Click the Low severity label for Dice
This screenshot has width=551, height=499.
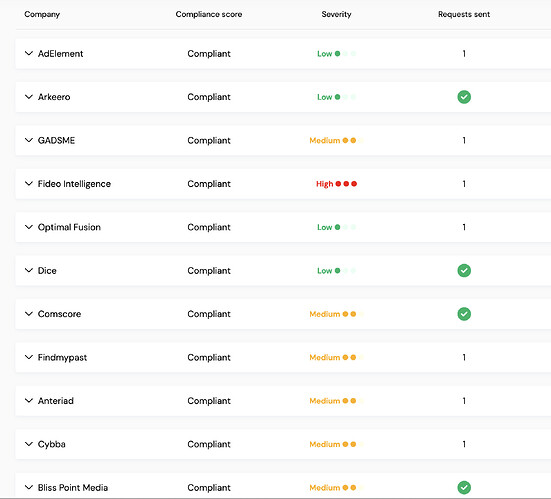tap(324, 271)
